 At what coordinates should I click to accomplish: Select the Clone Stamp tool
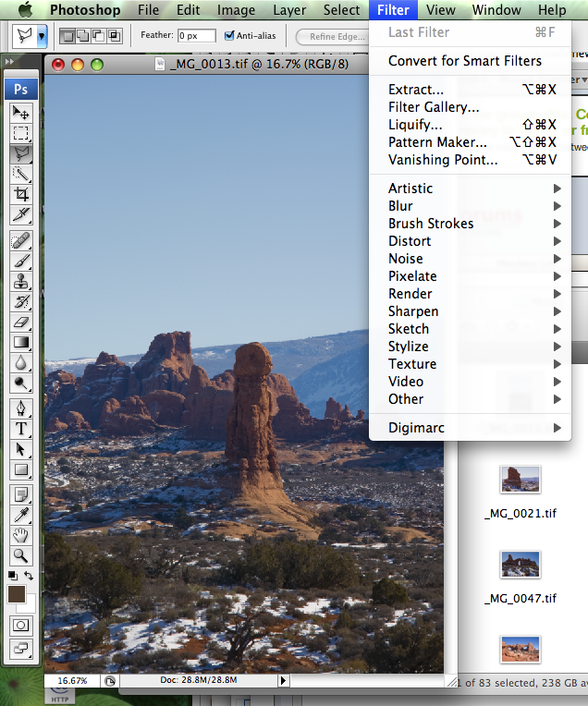(20, 281)
